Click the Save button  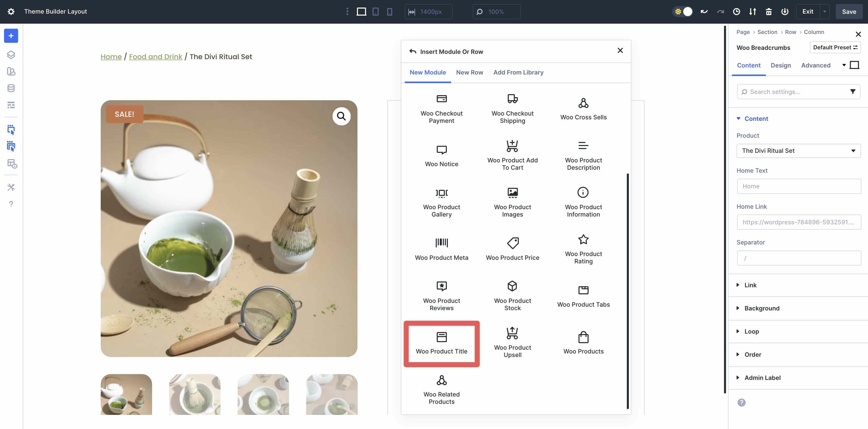[x=849, y=11]
